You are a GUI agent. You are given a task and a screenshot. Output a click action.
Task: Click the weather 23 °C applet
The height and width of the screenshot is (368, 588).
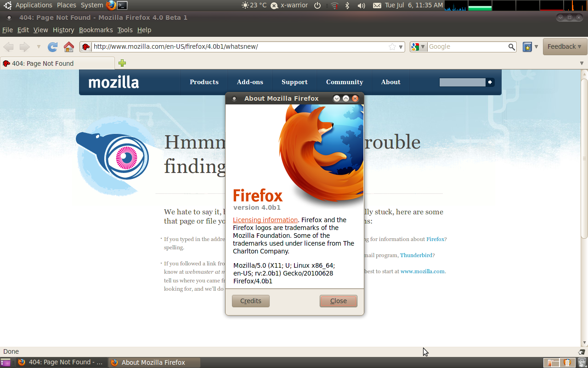[254, 5]
